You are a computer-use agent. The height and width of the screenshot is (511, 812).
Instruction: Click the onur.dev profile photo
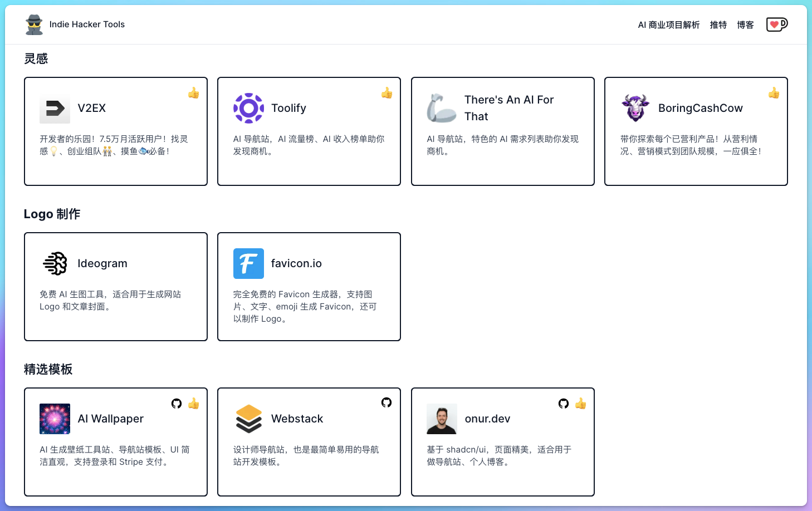(442, 419)
